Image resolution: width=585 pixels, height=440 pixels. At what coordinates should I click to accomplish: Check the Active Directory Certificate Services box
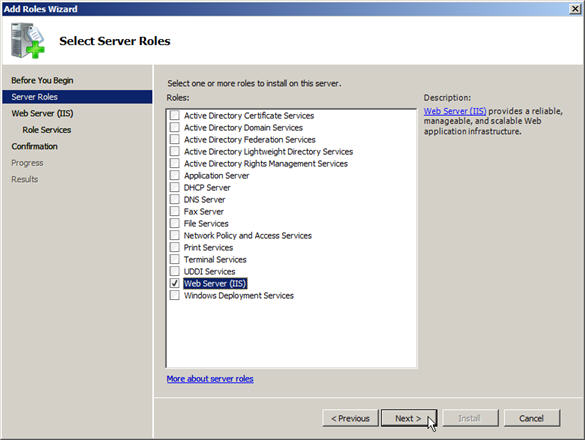pos(174,115)
